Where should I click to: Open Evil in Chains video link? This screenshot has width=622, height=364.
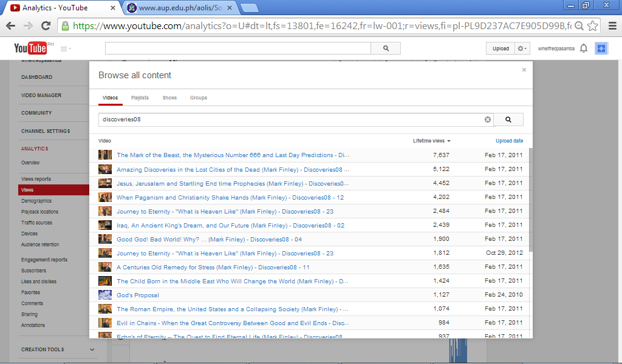pos(233,323)
